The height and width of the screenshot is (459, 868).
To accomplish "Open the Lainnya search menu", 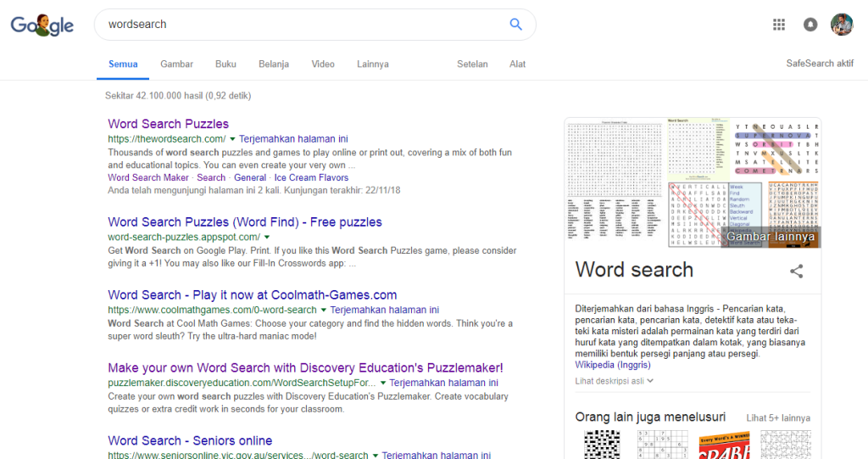I will (373, 64).
